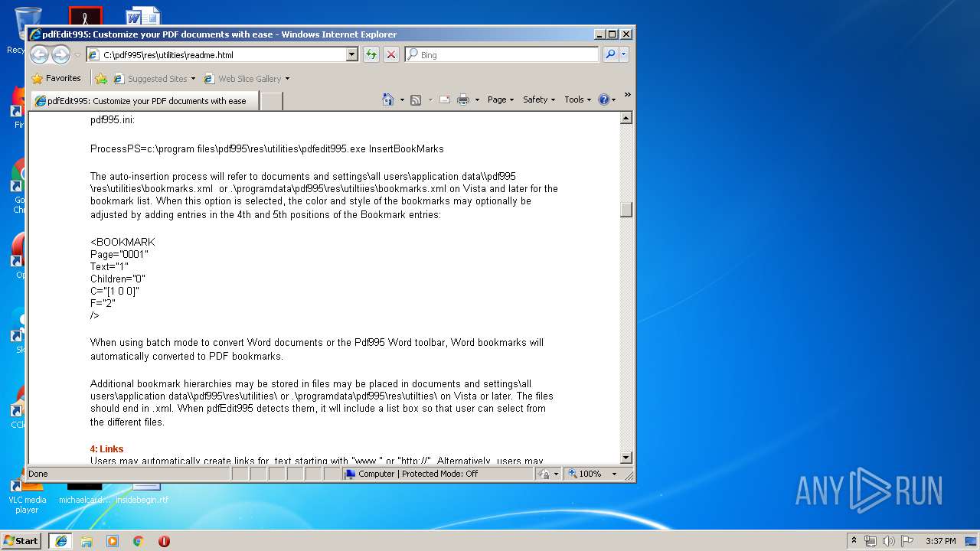Open Windows Explorer from taskbar
This screenshot has width=980, height=551.
[87, 540]
